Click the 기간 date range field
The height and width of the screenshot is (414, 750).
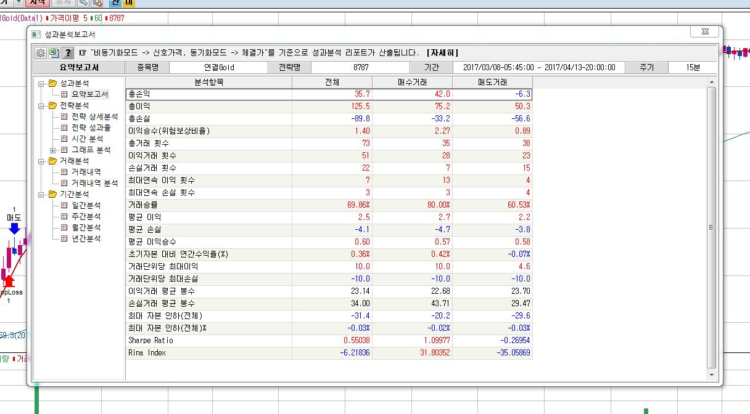click(x=539, y=67)
